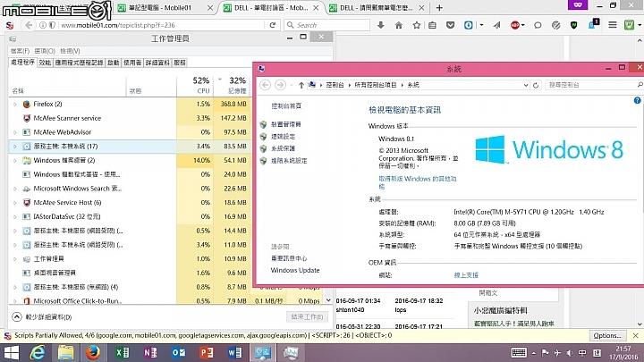Collapse details with 較少詳細資料 button
This screenshot has height=362, width=644.
coord(42,316)
